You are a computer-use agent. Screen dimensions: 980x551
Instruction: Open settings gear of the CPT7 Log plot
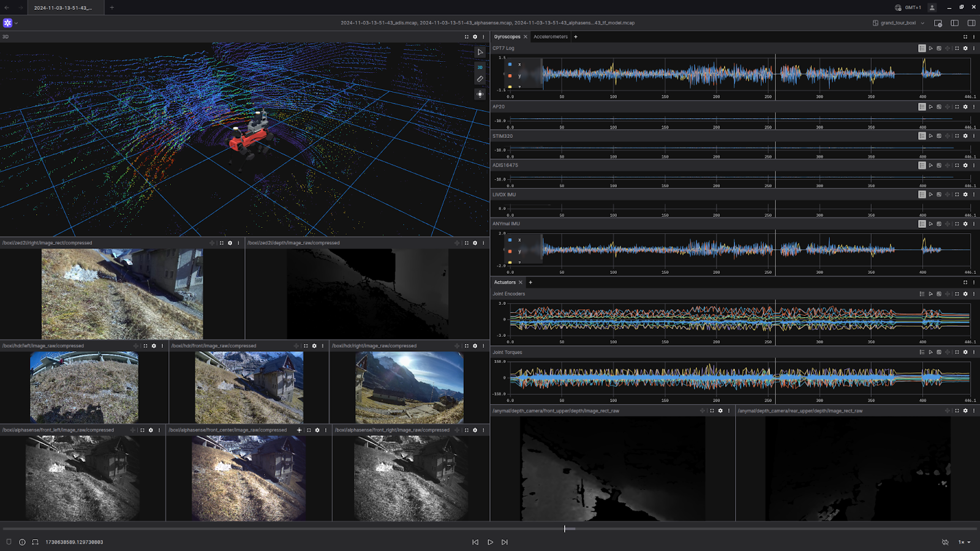click(x=965, y=48)
